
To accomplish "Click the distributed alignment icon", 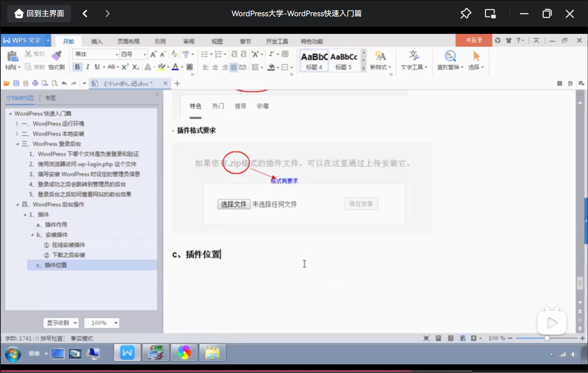I will pyautogui.click(x=243, y=67).
